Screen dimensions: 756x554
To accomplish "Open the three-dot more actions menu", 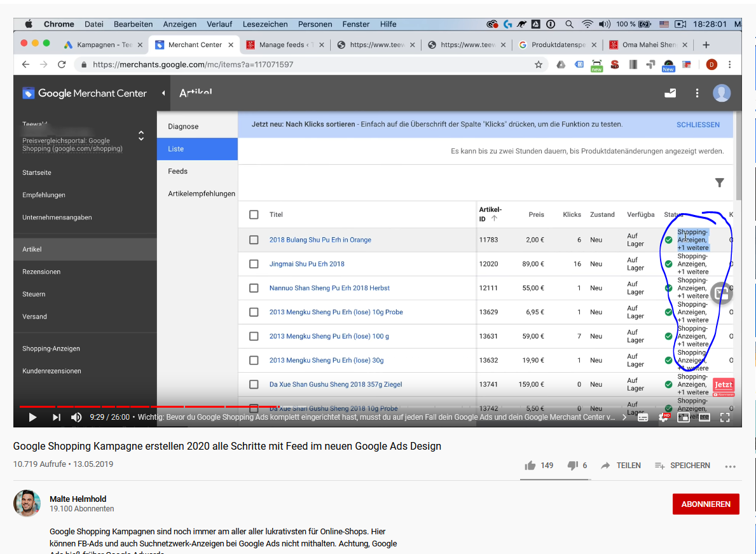I will click(x=730, y=466).
